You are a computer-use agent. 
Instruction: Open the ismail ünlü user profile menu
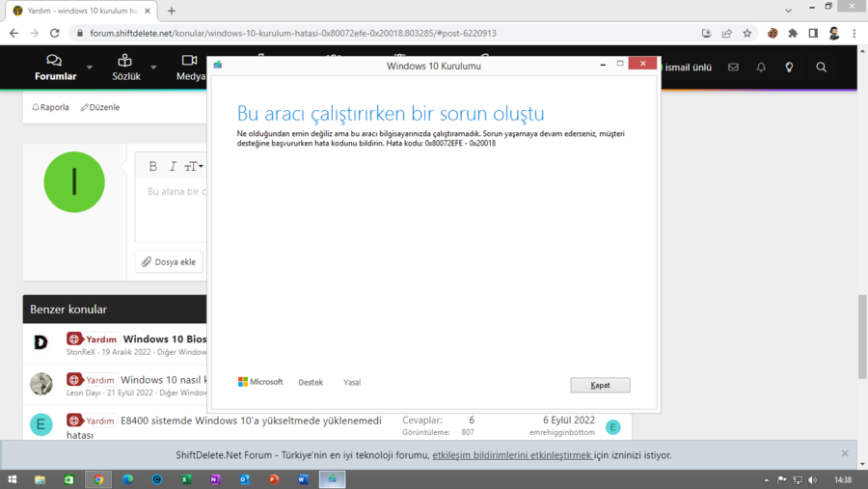[x=688, y=68]
